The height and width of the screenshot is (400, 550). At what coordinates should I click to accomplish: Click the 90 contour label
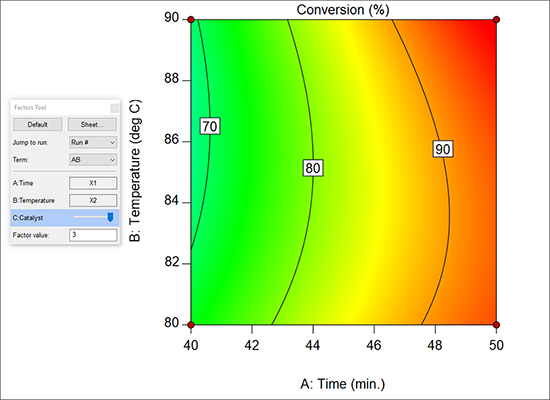pos(443,149)
